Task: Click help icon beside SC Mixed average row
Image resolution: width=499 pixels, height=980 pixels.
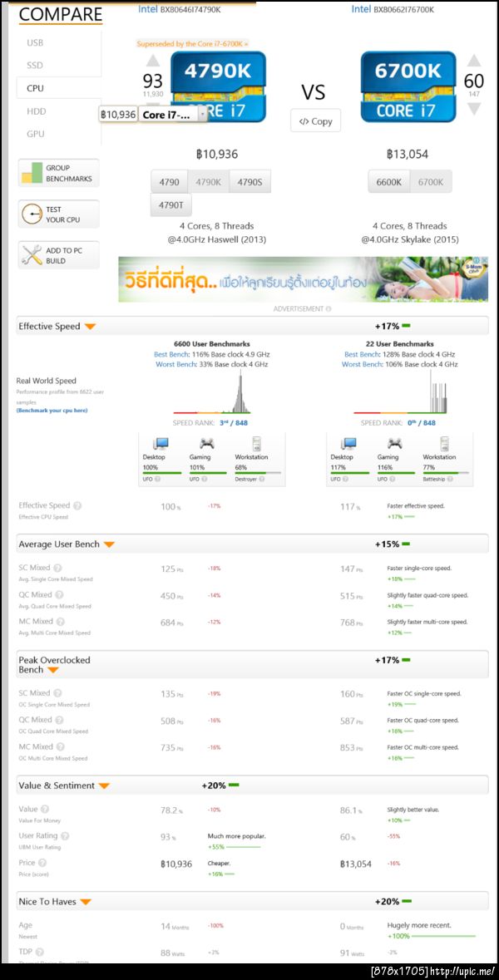Action: (x=57, y=568)
